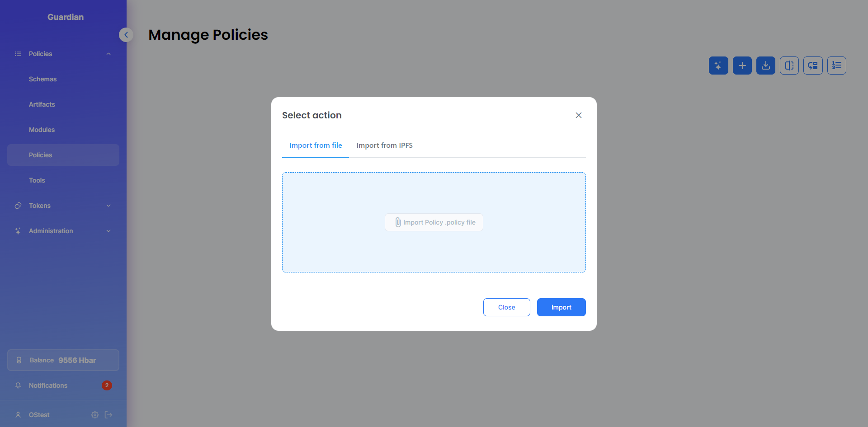Switch to the Import from IPFS tab

(384, 145)
